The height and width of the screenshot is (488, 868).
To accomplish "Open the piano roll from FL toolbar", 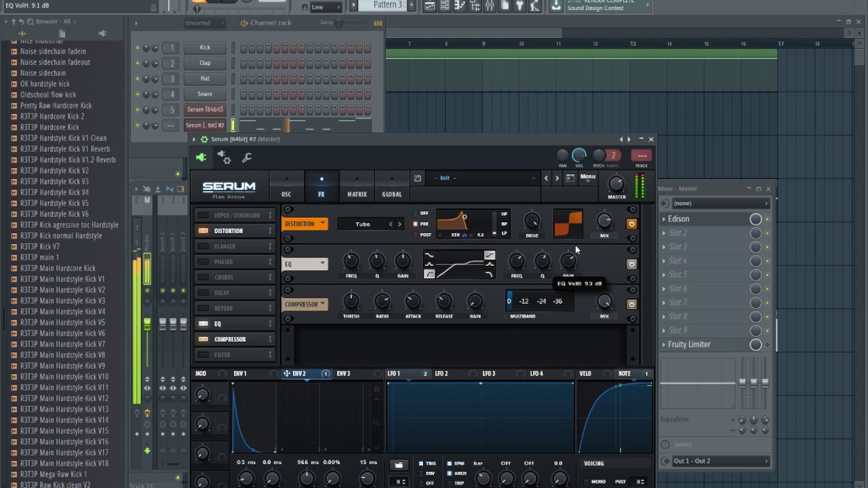I will coord(459,6).
